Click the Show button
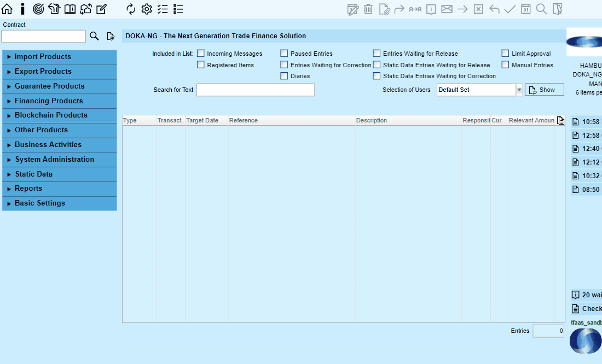Image resolution: width=602 pixels, height=364 pixels. [x=545, y=90]
